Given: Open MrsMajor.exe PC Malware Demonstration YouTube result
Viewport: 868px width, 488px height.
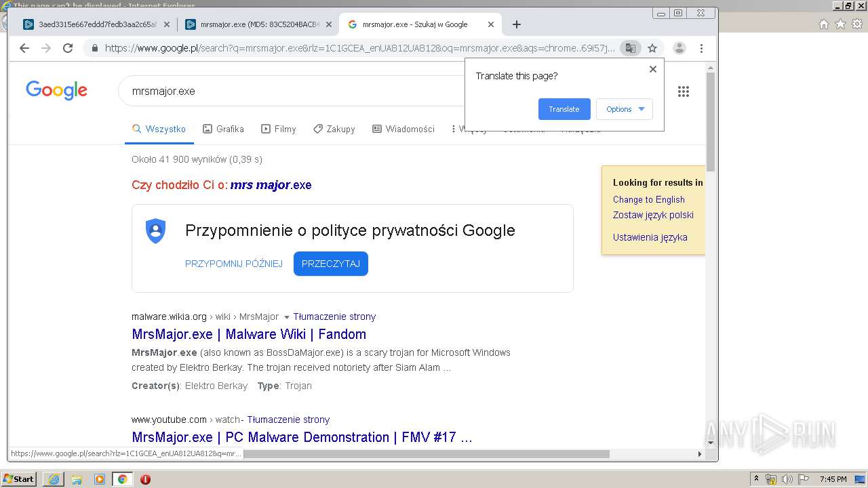Looking at the screenshot, I should pos(302,437).
